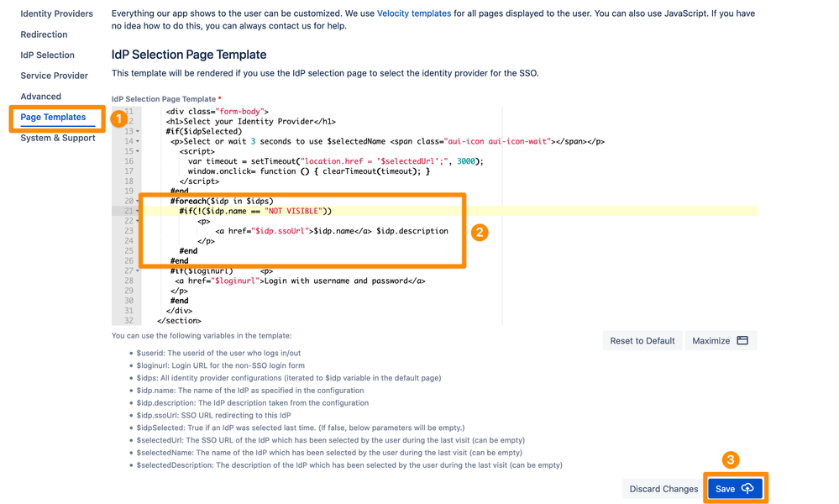
Task: Click the $selectedDescription variable description
Action: coord(349,465)
